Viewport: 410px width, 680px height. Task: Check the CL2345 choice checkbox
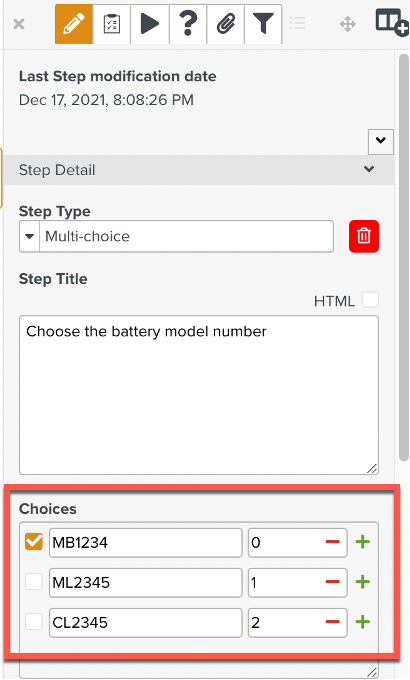33,622
